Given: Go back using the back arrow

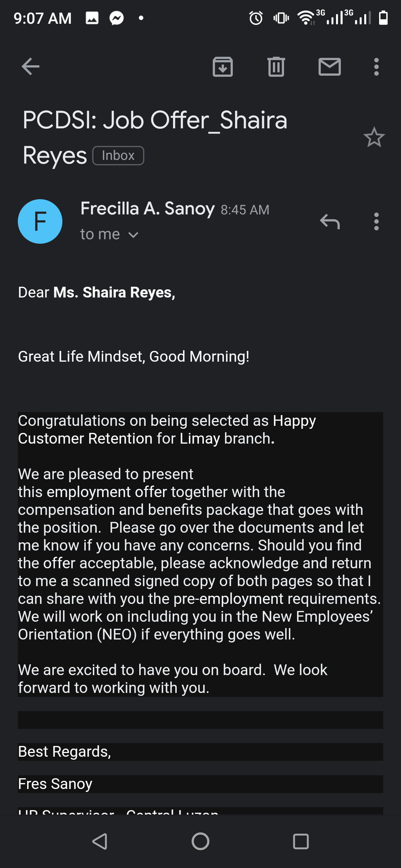Looking at the screenshot, I should coord(30,67).
